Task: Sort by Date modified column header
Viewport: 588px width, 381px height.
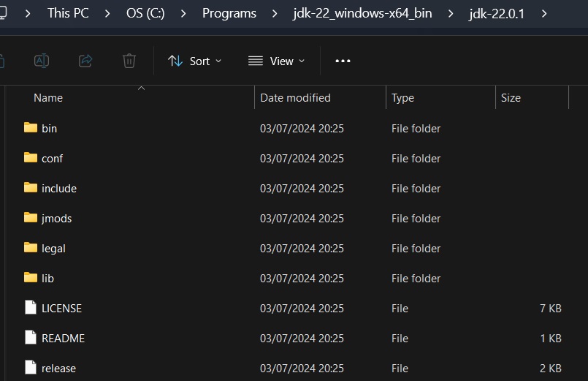Action: click(295, 98)
